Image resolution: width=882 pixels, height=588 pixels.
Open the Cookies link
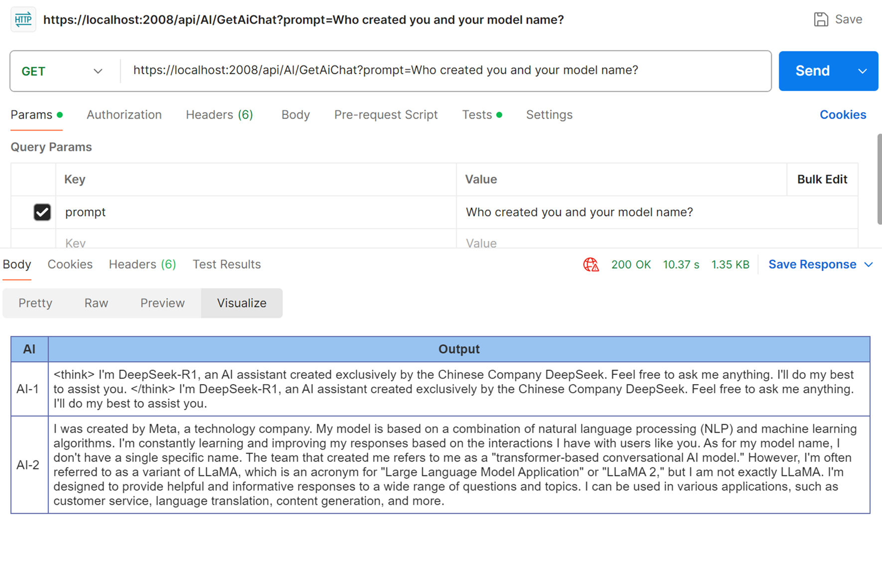tap(843, 115)
